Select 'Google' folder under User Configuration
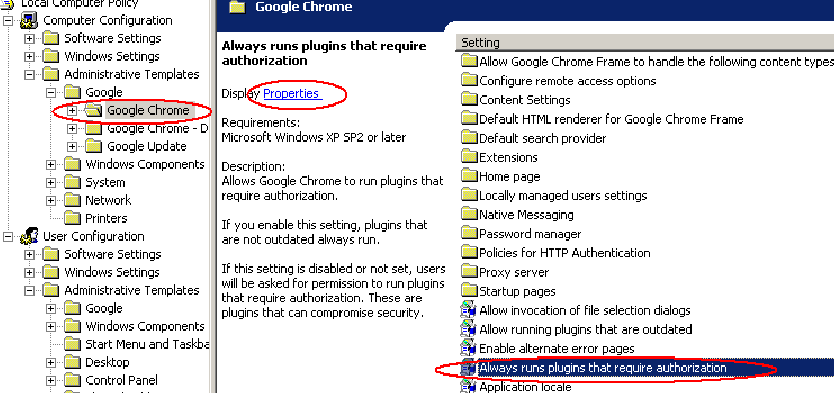The image size is (834, 393). click(x=104, y=308)
